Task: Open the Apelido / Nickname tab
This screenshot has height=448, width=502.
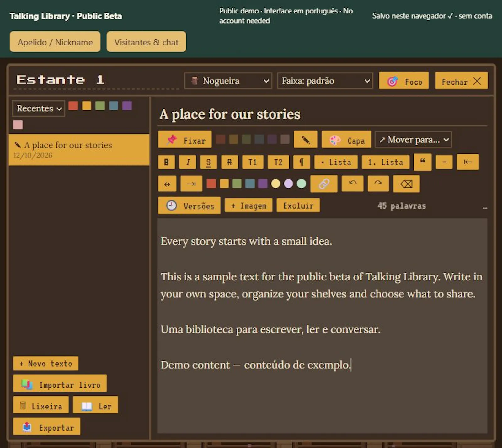Action: (55, 42)
